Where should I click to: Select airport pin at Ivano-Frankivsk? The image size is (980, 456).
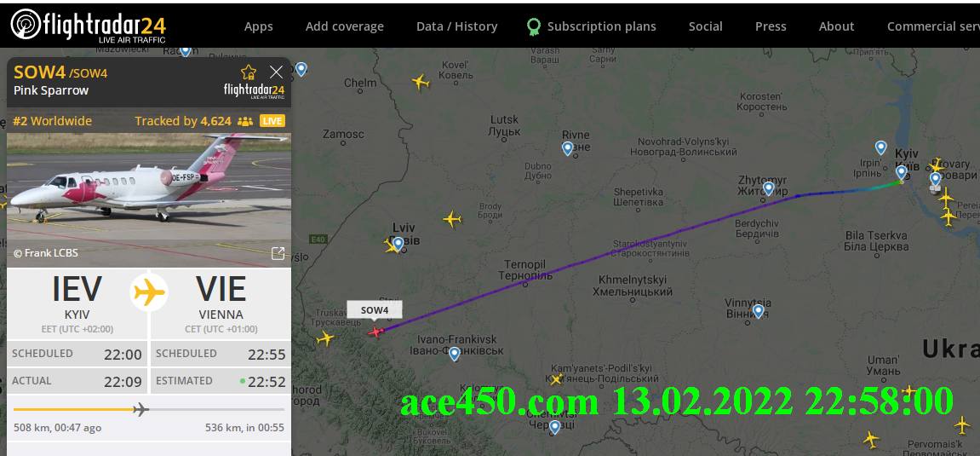click(455, 354)
